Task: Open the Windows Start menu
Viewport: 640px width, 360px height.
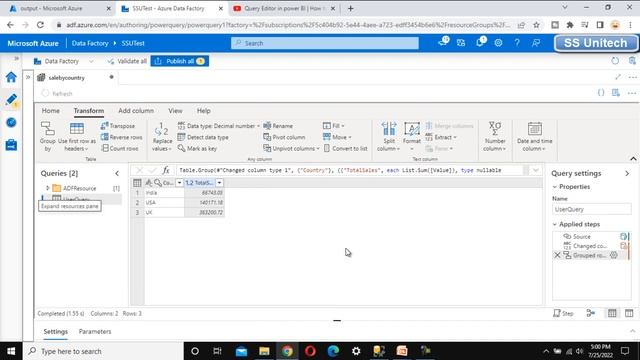Action: click(x=11, y=351)
